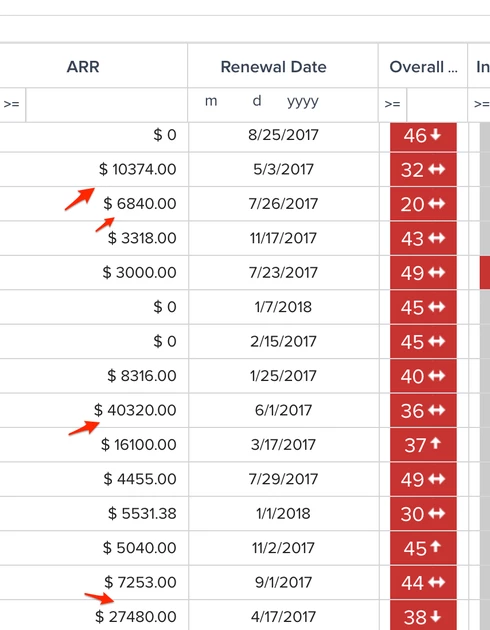Viewport: 490px width, 630px height.
Task: Click the score 44 health badge
Action: pyautogui.click(x=423, y=583)
